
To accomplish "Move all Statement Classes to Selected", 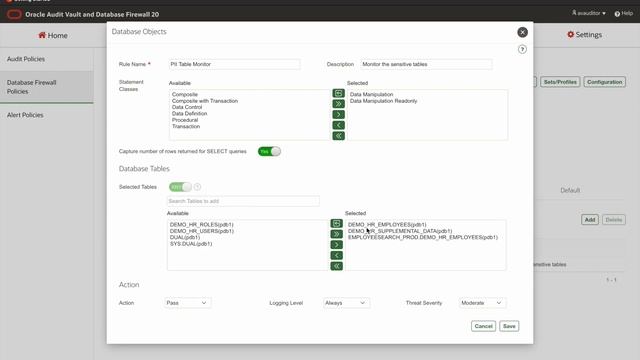I will 338,104.
